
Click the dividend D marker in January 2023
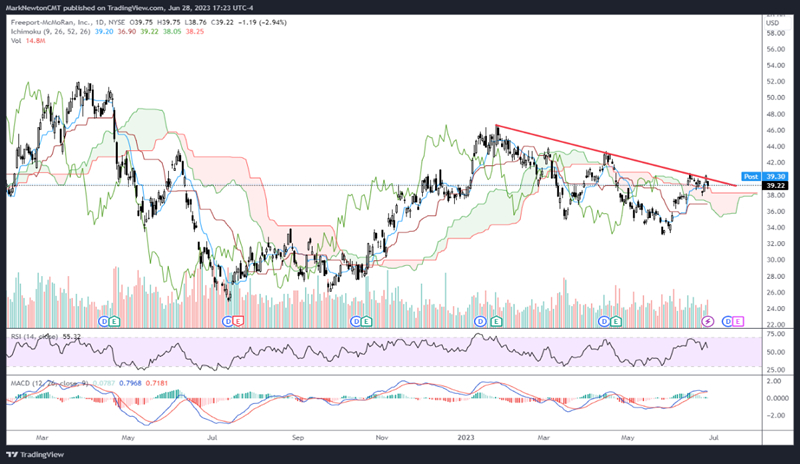pyautogui.click(x=480, y=321)
